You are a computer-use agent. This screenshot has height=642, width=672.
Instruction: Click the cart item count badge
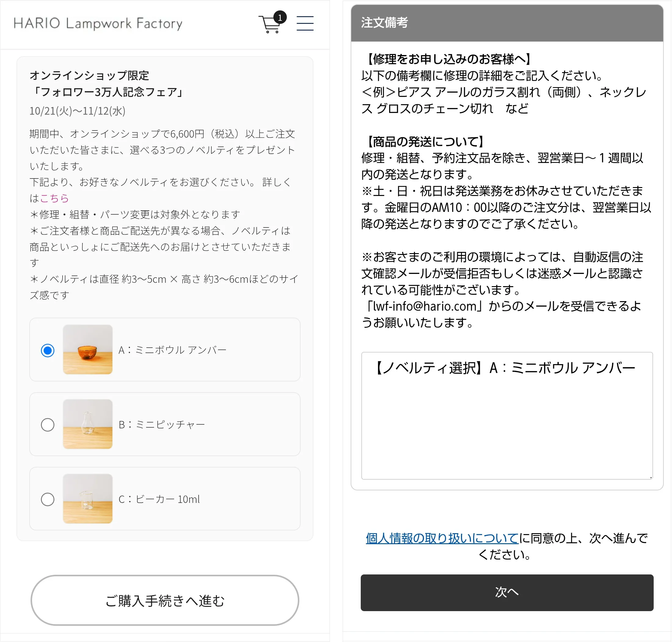[280, 18]
